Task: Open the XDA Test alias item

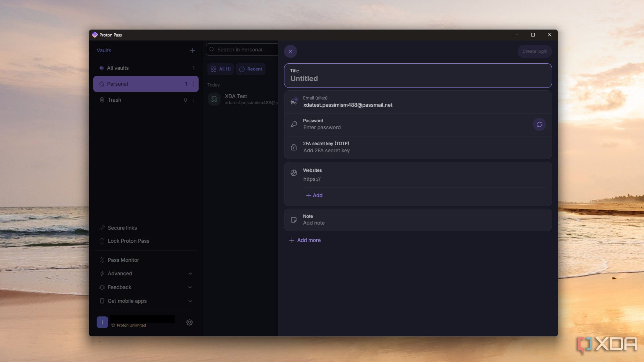Action: 243,99
